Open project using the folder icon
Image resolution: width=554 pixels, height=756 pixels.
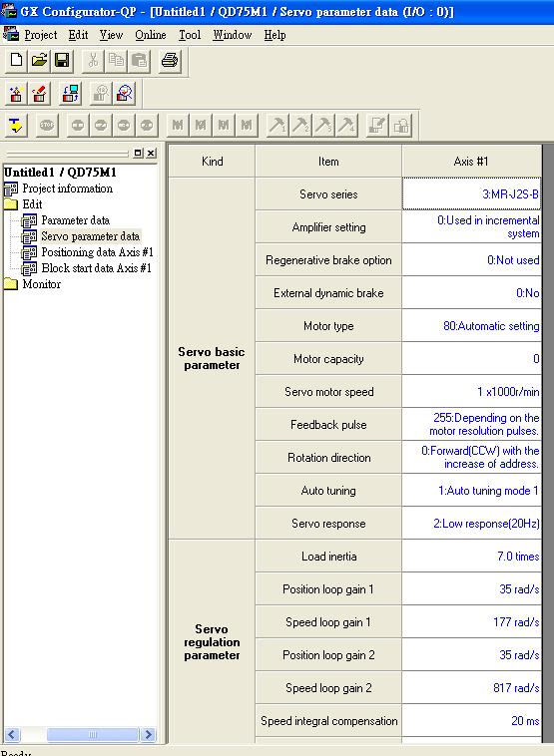pyautogui.click(x=39, y=61)
